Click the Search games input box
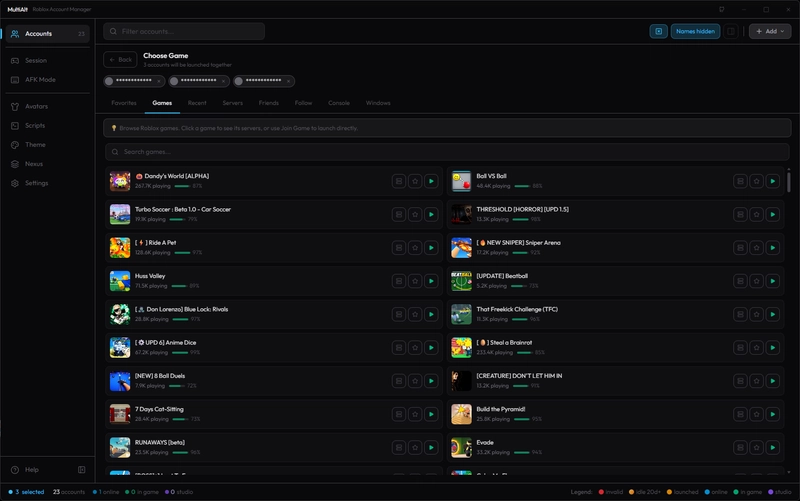This screenshot has width=800, height=501. pyautogui.click(x=447, y=152)
